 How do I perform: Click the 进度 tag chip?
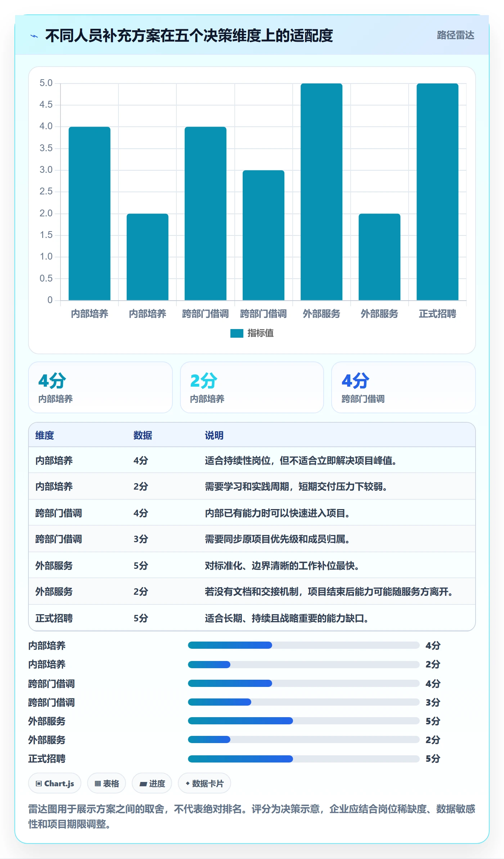[x=152, y=783]
